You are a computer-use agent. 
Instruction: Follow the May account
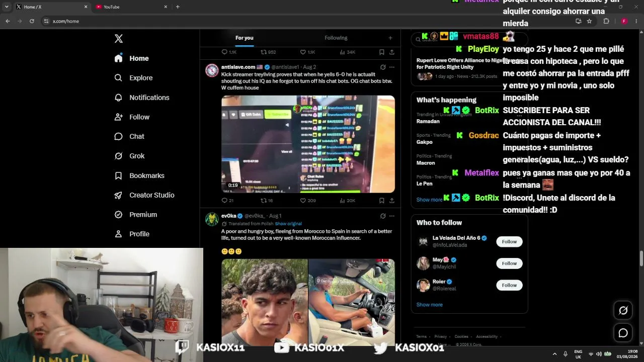509,263
